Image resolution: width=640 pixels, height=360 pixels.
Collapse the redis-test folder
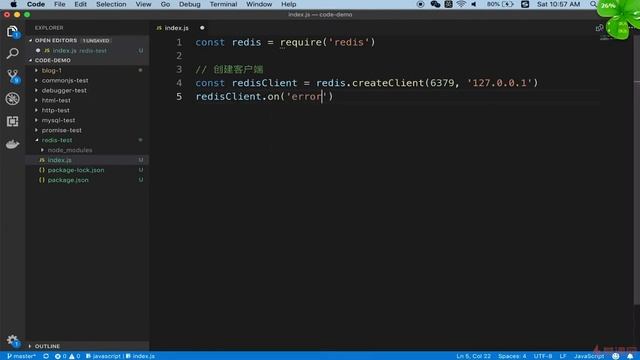coord(57,140)
